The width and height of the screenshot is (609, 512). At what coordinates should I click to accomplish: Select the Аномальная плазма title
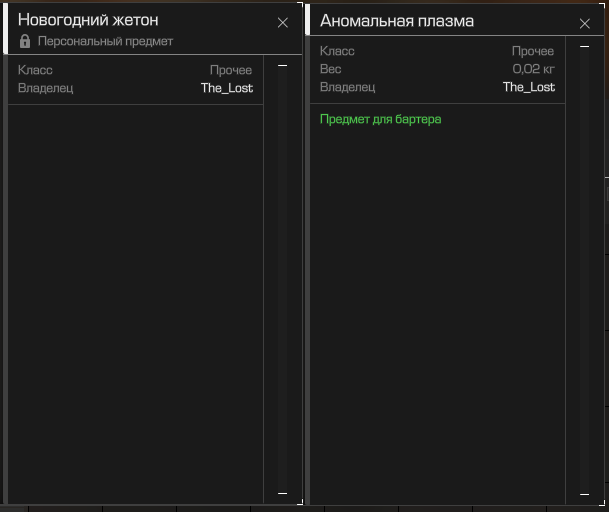(397, 21)
